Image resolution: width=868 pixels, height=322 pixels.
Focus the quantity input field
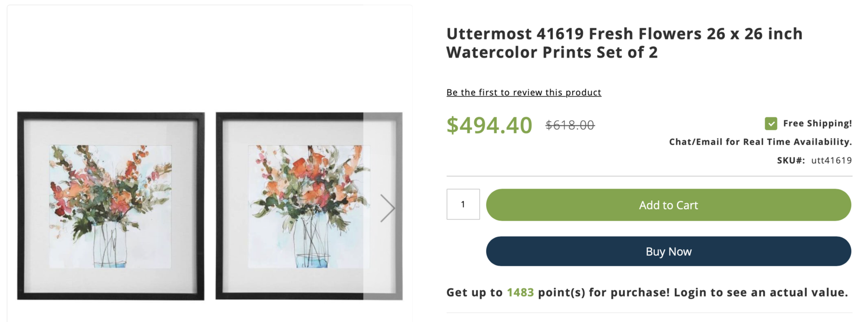[463, 204]
